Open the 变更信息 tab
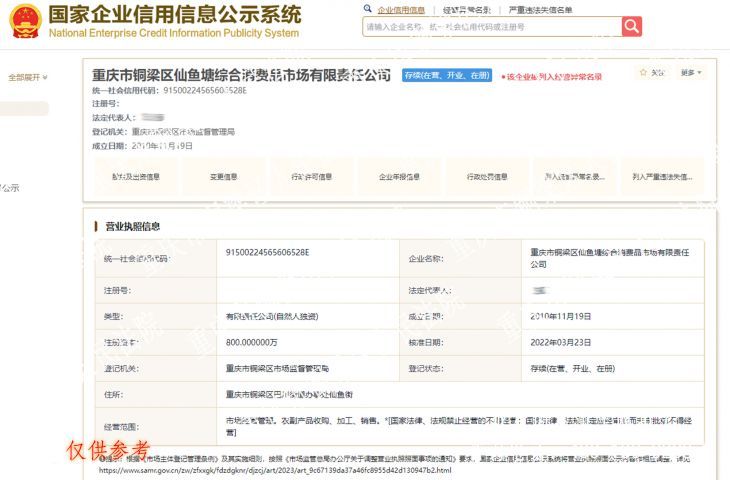Image resolution: width=730 pixels, height=480 pixels. (x=223, y=176)
